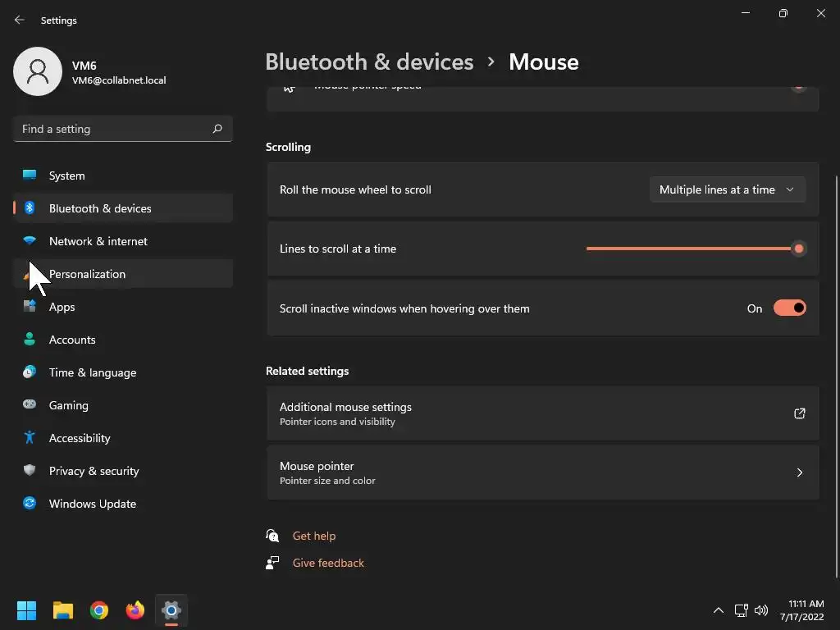Click the search magnifier in Find a setting
The image size is (840, 630).
click(217, 129)
